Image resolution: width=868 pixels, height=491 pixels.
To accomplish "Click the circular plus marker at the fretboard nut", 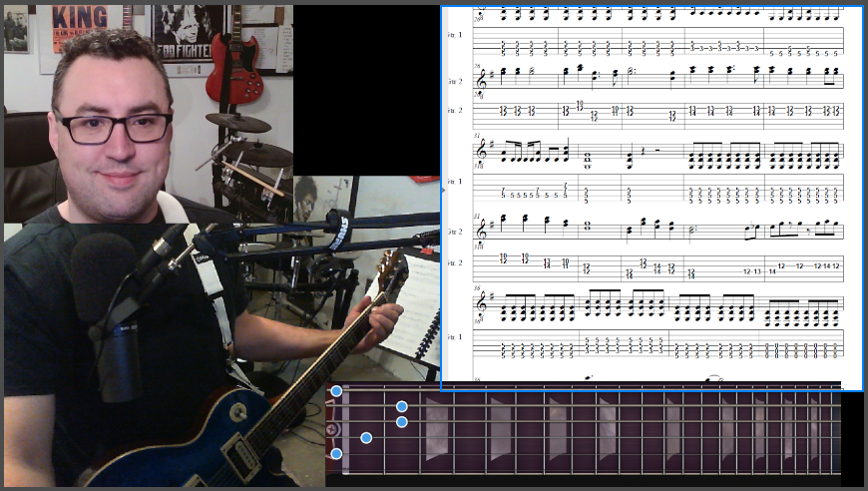I will [331, 429].
